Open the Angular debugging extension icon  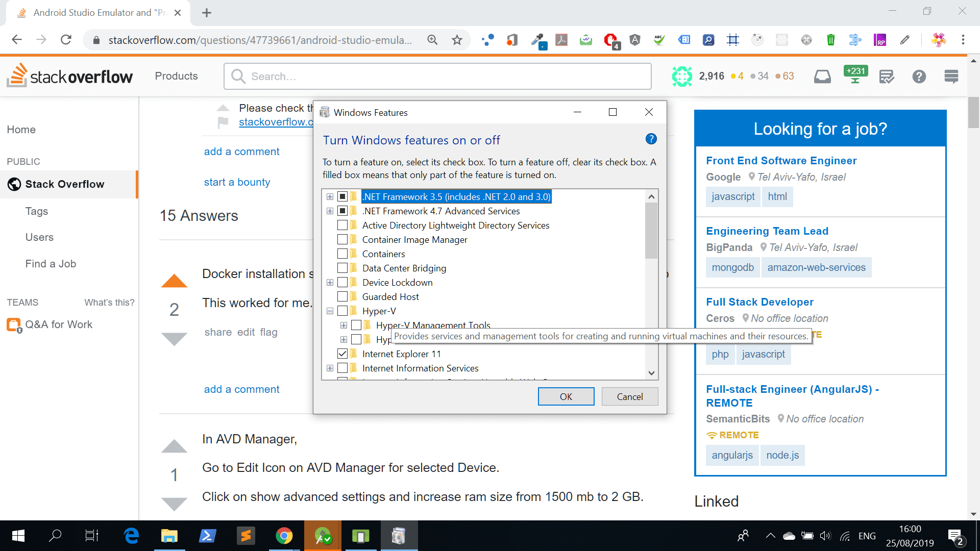point(635,40)
